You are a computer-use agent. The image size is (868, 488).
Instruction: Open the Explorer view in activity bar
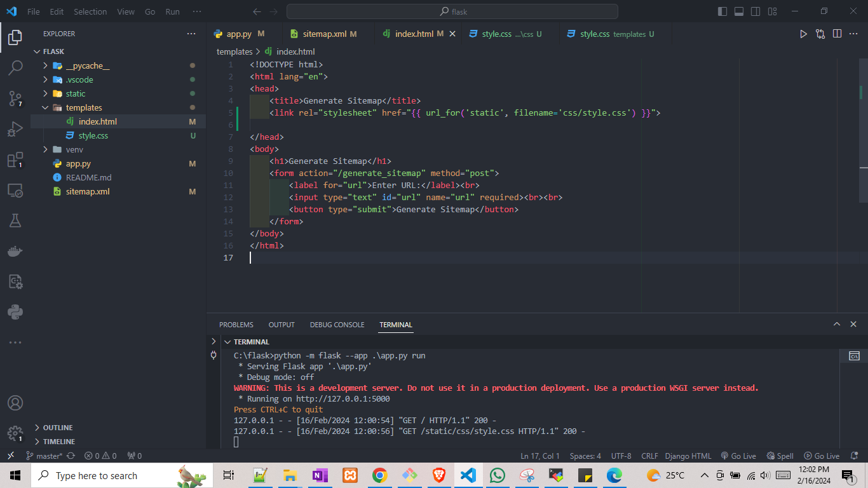tap(15, 37)
